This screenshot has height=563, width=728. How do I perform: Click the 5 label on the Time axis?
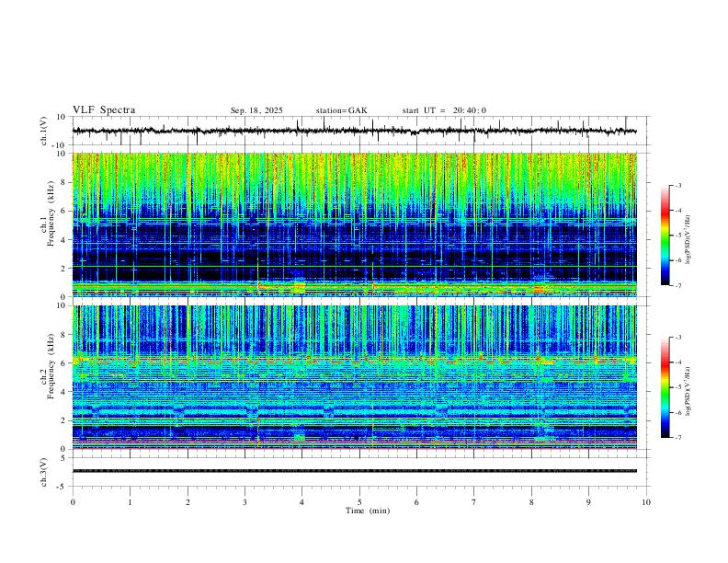(x=359, y=502)
